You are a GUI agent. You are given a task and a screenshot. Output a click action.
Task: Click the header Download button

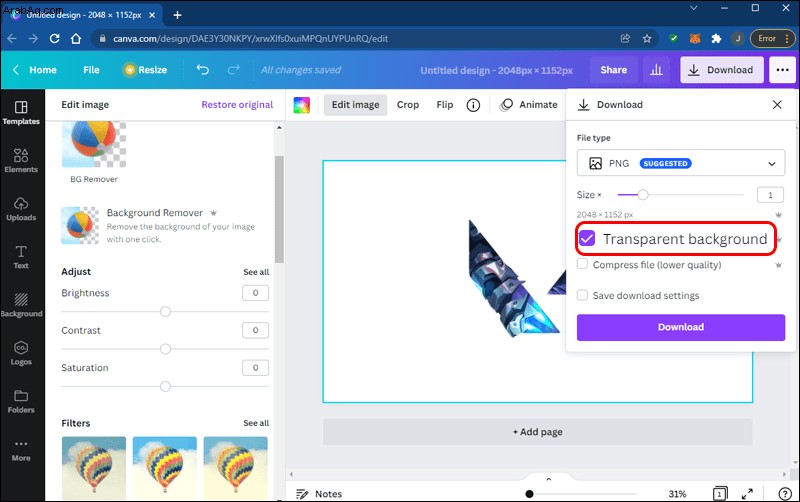721,70
